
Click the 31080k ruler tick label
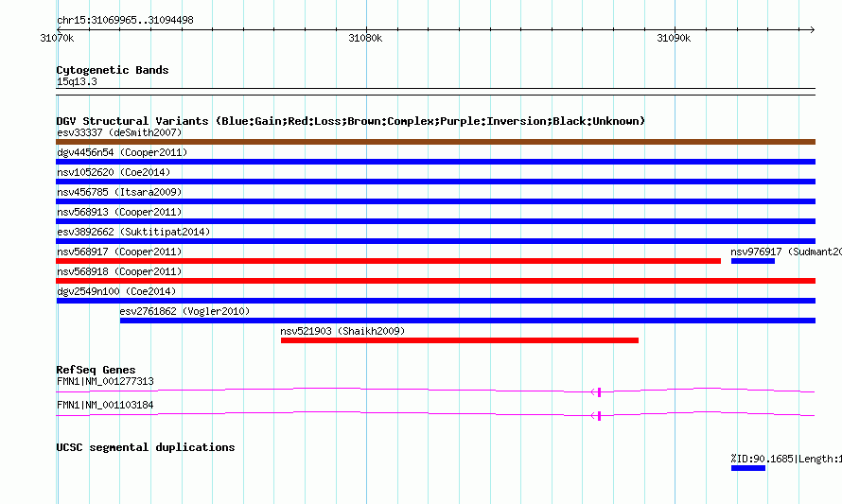[365, 39]
